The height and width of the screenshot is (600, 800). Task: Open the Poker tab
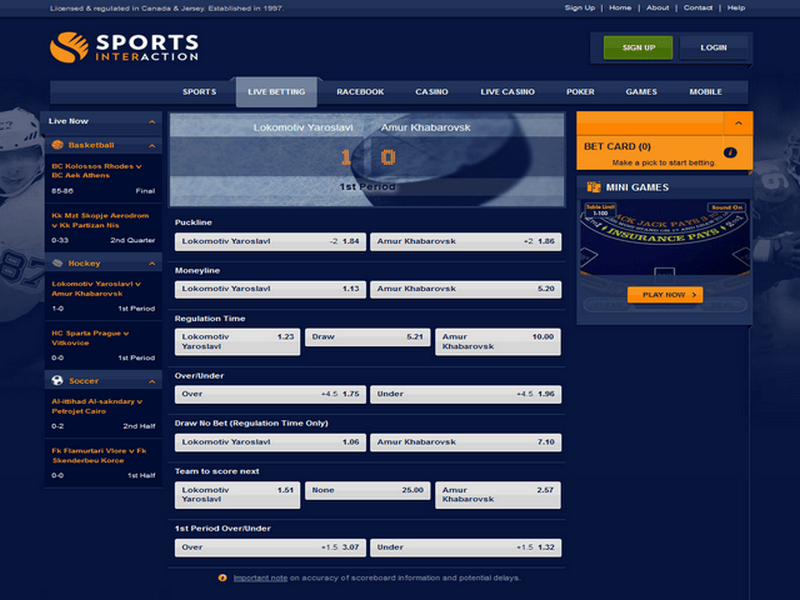(580, 92)
